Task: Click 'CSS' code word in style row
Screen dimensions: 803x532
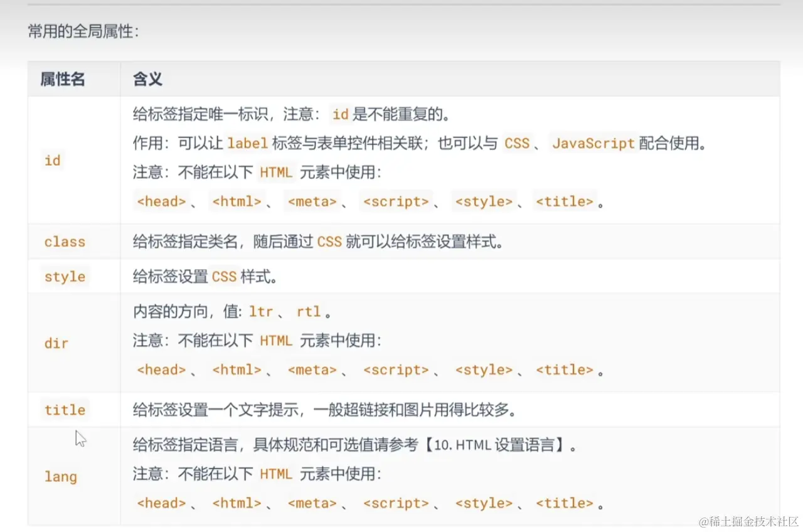Action: click(225, 277)
